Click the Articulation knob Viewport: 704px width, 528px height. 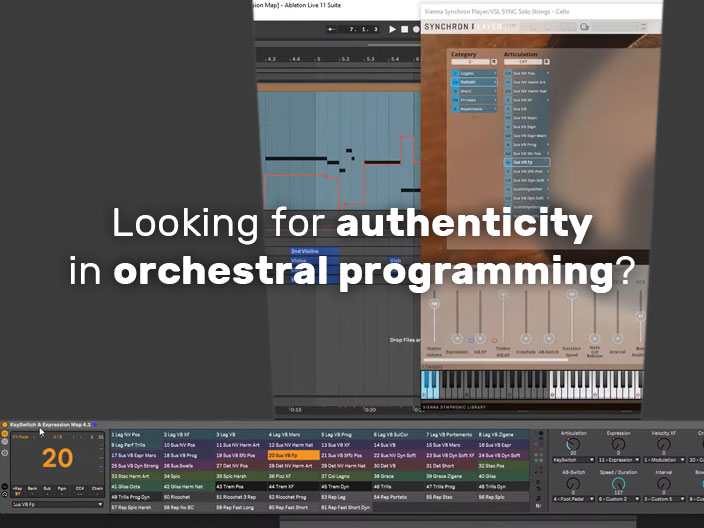click(x=573, y=444)
